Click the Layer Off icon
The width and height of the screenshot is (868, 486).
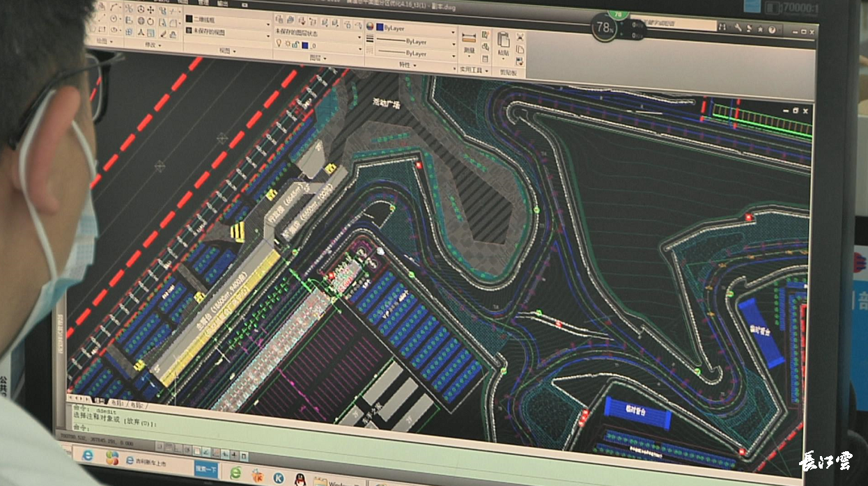coord(359,24)
